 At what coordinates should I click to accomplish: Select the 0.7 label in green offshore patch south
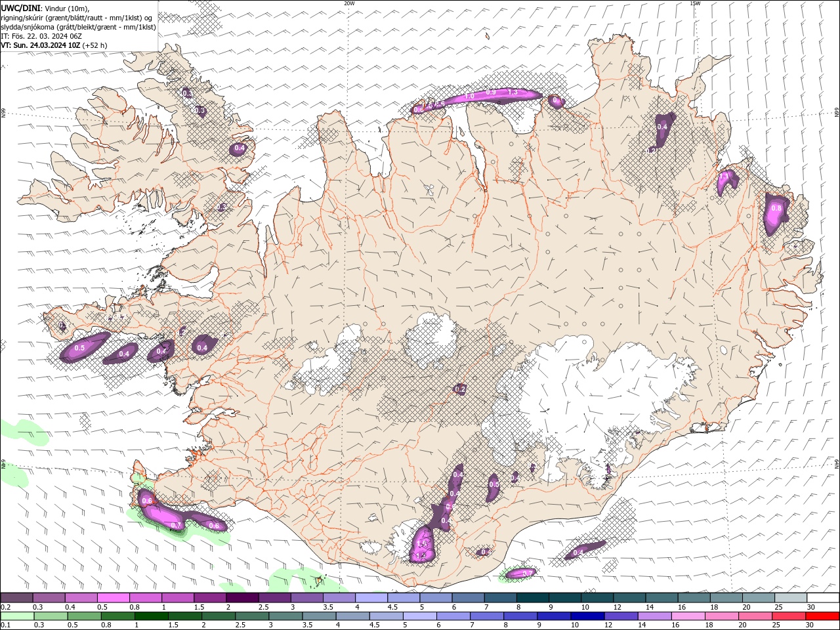coord(527,574)
